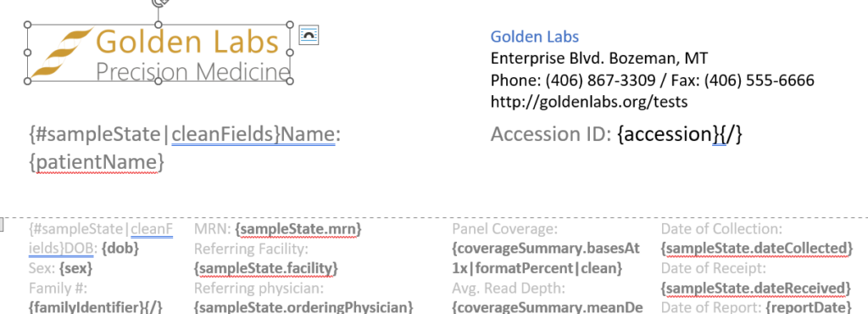This screenshot has height=314, width=868.
Task: Click the {sampleState.facility} placeholder
Action: [265, 268]
